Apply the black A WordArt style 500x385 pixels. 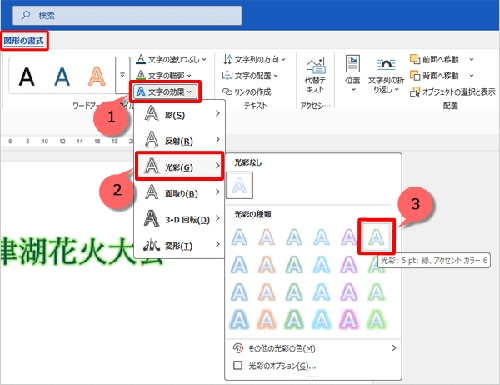(x=27, y=76)
